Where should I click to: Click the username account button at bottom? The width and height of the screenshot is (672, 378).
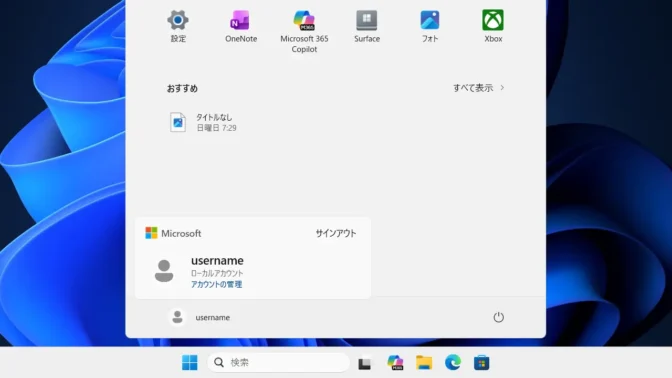click(x=200, y=317)
